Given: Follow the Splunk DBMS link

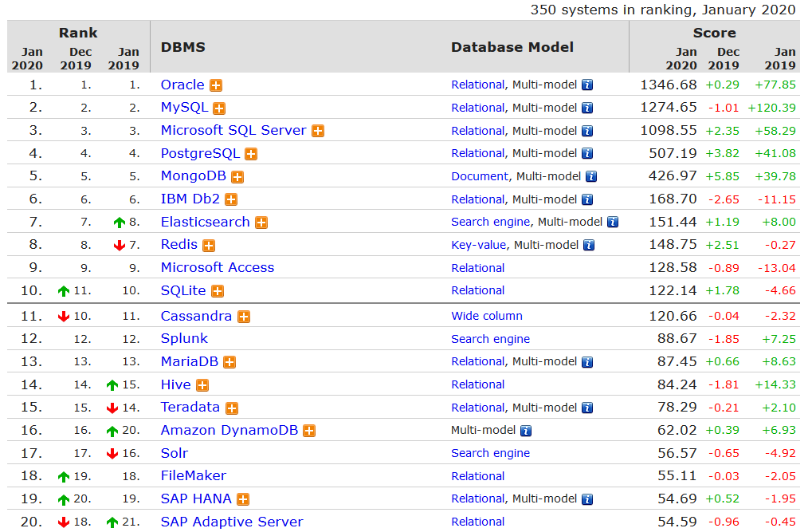Looking at the screenshot, I should tap(184, 338).
